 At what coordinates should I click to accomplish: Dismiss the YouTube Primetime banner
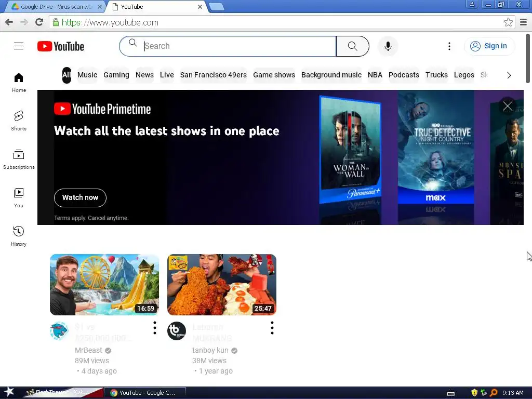coord(508,106)
